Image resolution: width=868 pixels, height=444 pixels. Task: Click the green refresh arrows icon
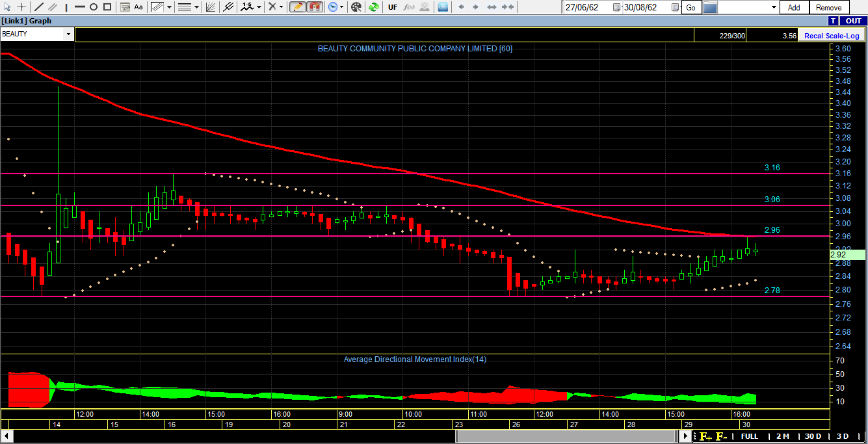[374, 7]
